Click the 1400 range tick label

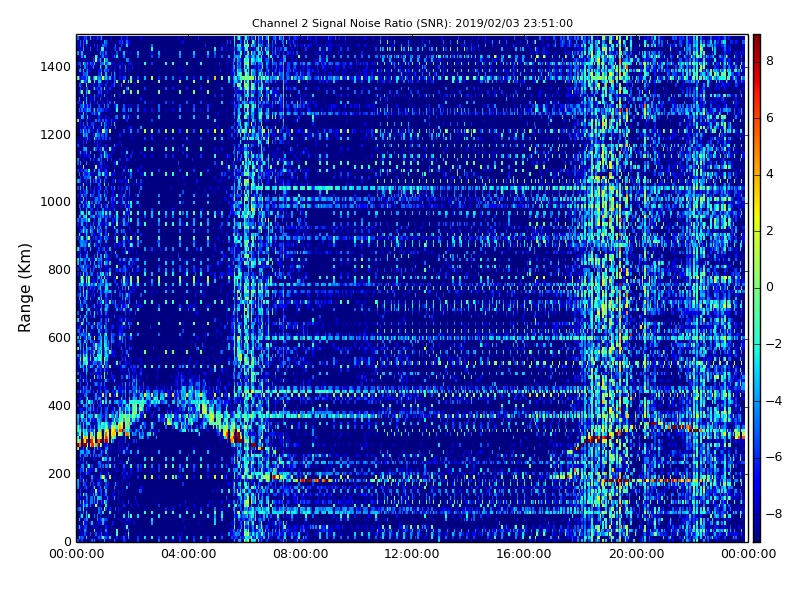pyautogui.click(x=55, y=67)
